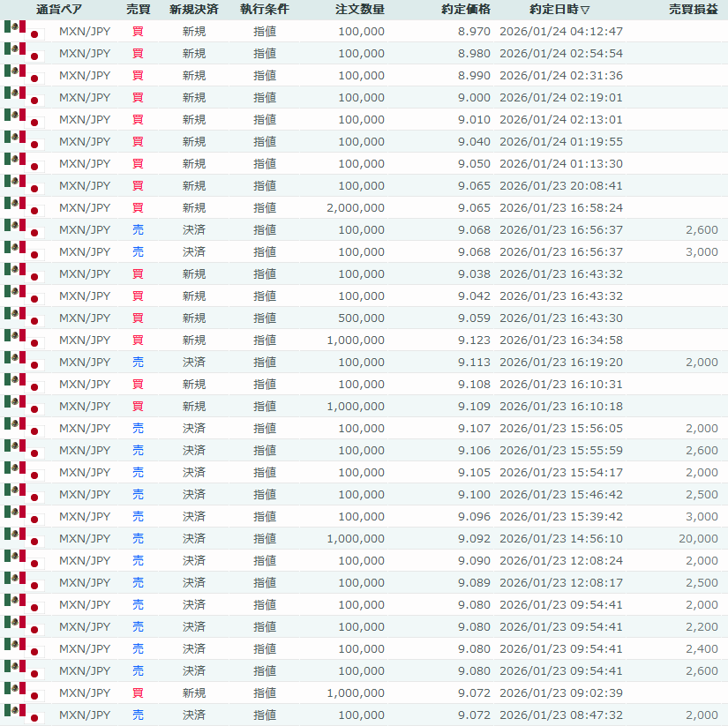
Task: Click the 新規決済 column header
Action: pos(194,10)
